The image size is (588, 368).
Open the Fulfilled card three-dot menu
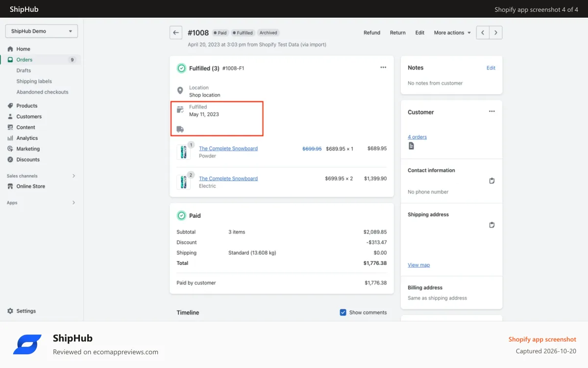pyautogui.click(x=383, y=68)
